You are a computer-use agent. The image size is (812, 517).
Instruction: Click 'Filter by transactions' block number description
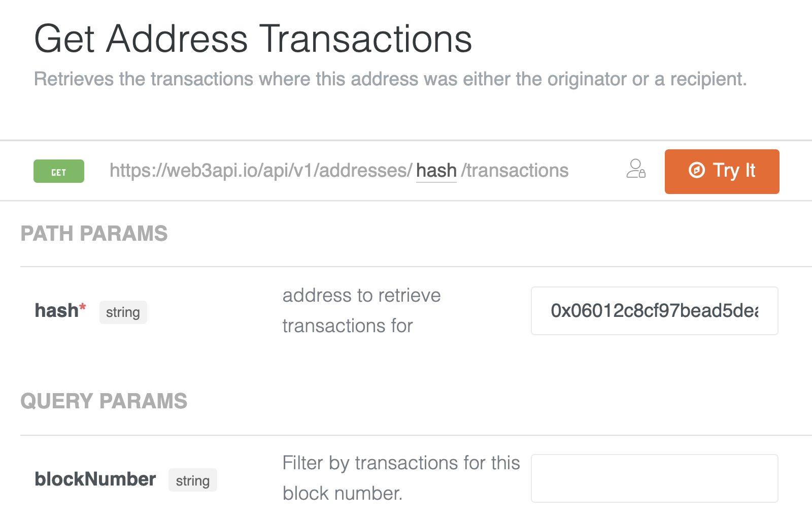pos(400,478)
